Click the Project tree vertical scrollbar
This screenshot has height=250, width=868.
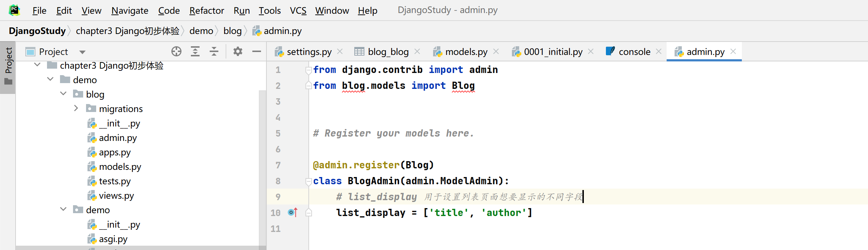coord(262,168)
